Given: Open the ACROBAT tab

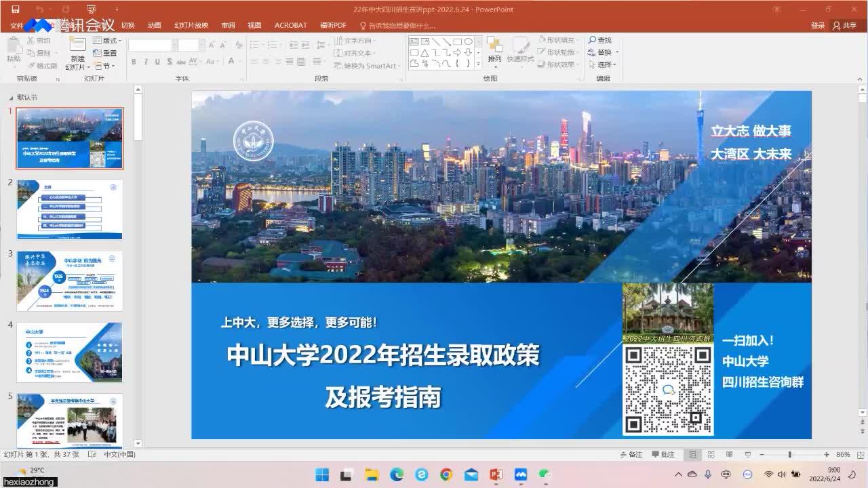Looking at the screenshot, I should [290, 26].
